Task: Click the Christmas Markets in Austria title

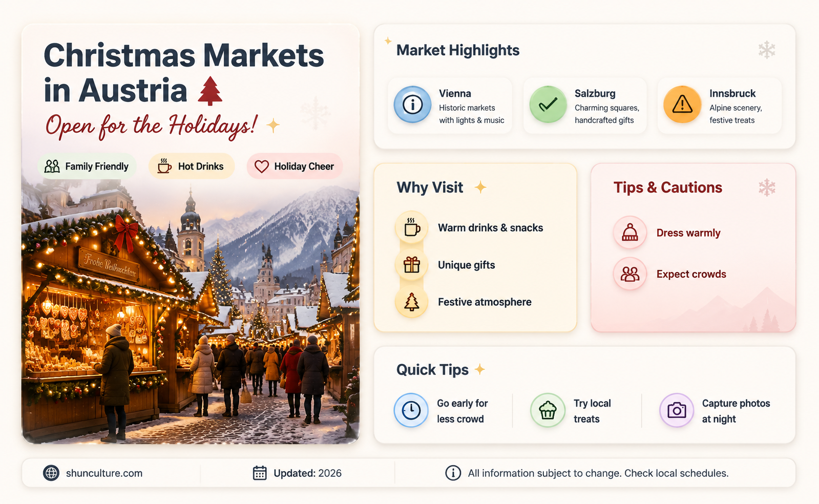Action: pos(184,73)
